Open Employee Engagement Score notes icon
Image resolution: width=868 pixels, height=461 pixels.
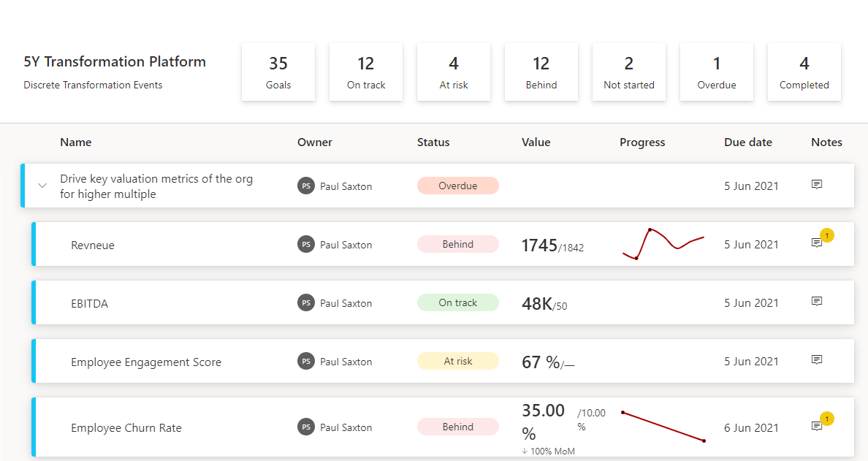pyautogui.click(x=817, y=360)
